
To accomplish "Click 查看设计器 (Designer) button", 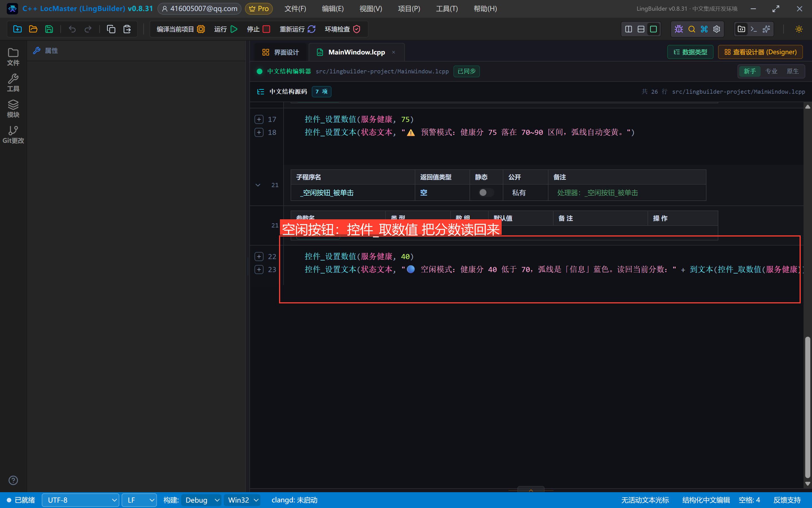I will [x=760, y=52].
